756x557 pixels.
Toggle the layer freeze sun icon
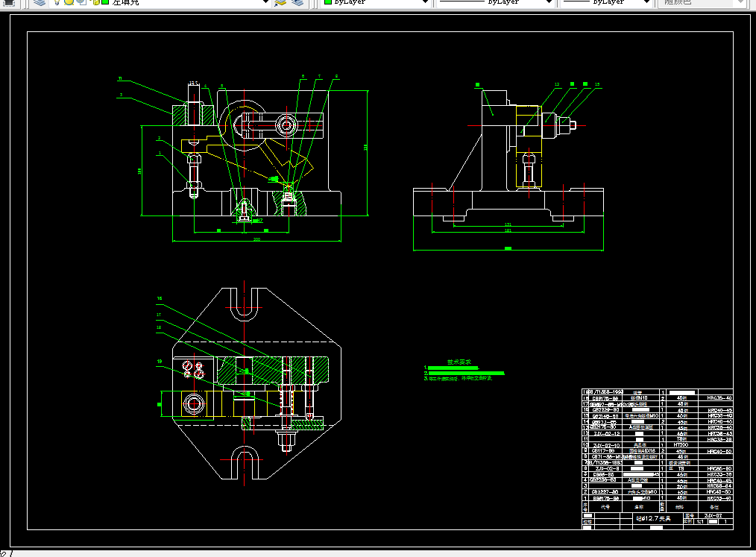coord(69,2)
